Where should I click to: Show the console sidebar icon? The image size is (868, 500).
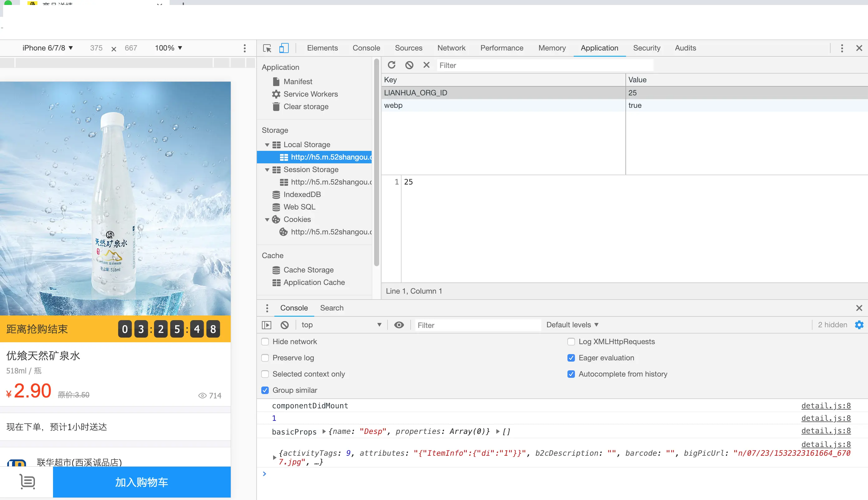267,325
